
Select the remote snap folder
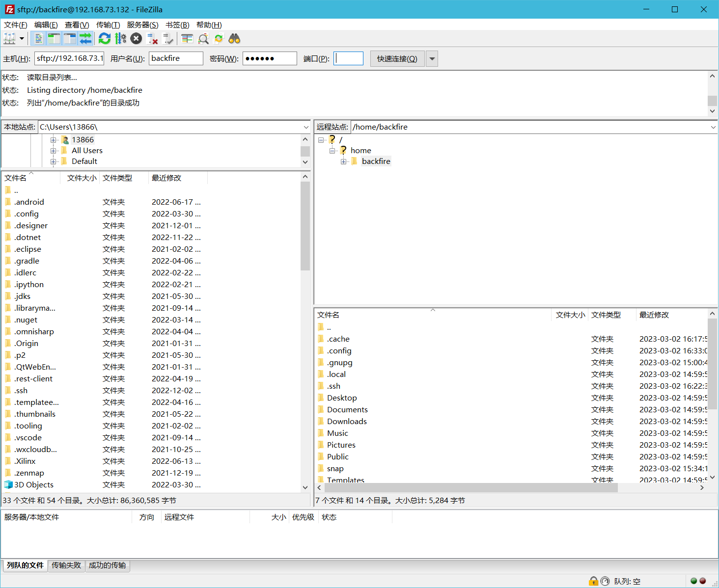coord(335,469)
